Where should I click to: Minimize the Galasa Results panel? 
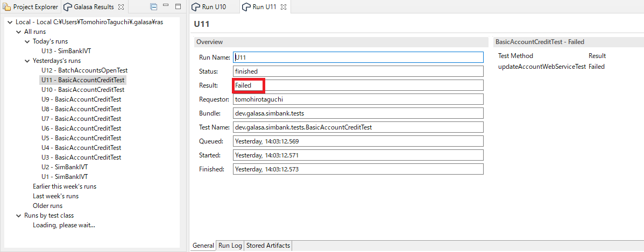166,6
